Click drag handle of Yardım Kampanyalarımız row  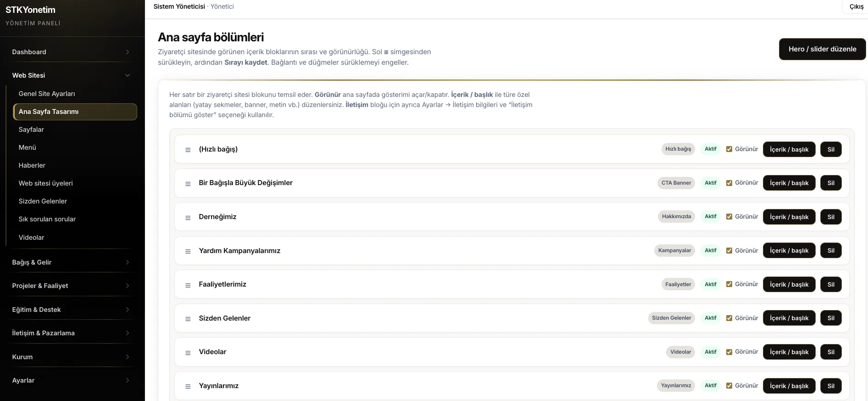[188, 251]
